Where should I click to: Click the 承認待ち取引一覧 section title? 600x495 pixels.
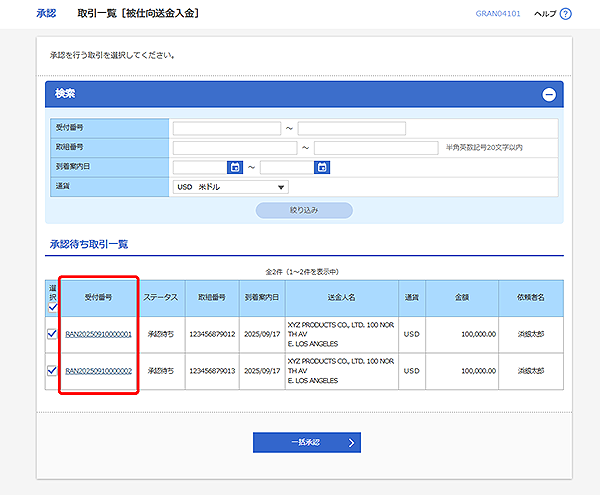[89, 244]
